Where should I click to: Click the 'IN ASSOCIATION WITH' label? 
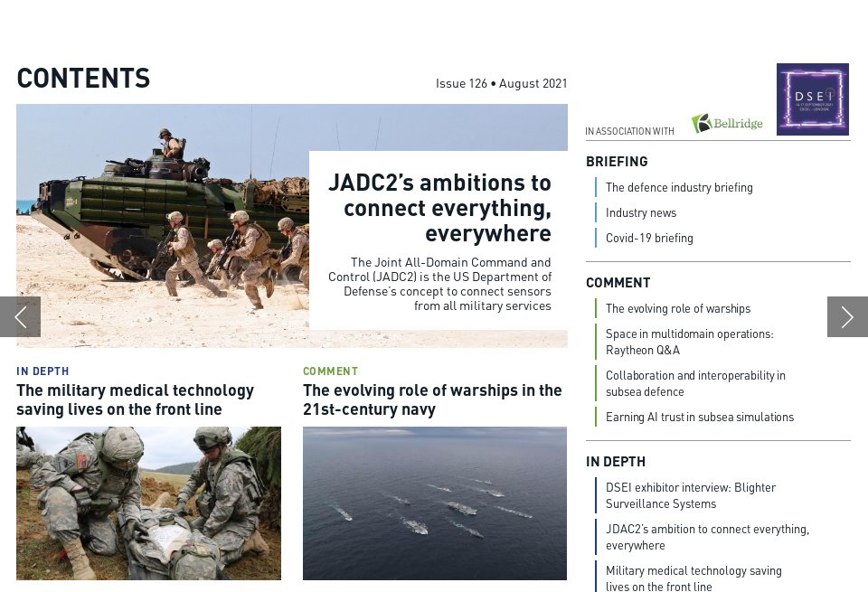(x=629, y=131)
